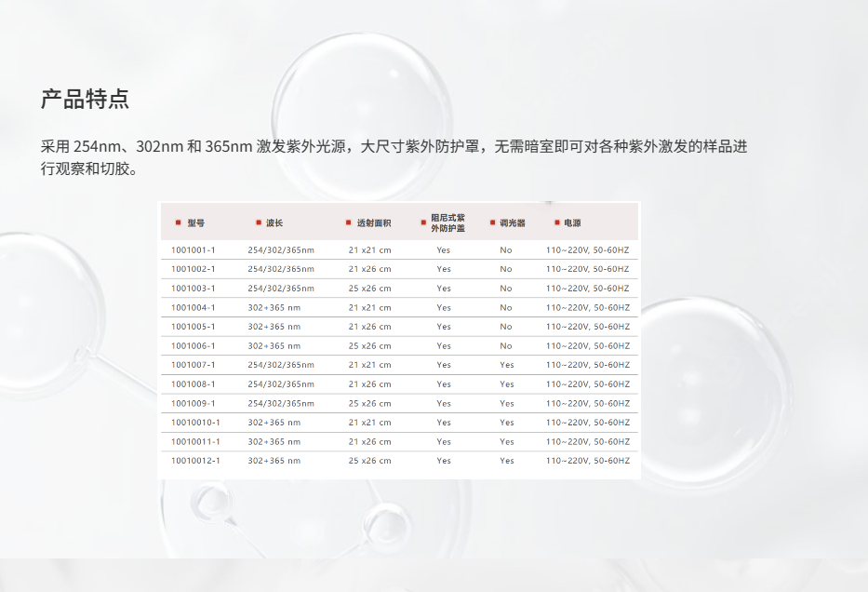Viewport: 868px width, 592px height.
Task: Select model number 1001006-1 in the table
Action: 194,346
